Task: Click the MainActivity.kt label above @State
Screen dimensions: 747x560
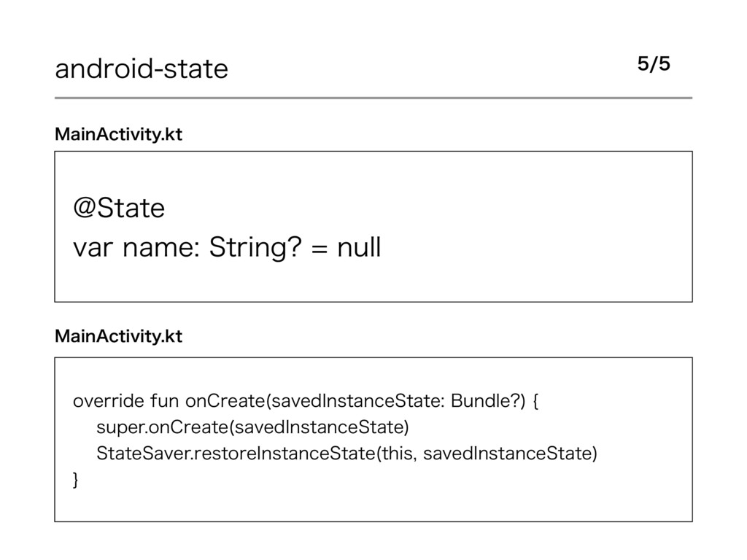Action: coord(119,135)
